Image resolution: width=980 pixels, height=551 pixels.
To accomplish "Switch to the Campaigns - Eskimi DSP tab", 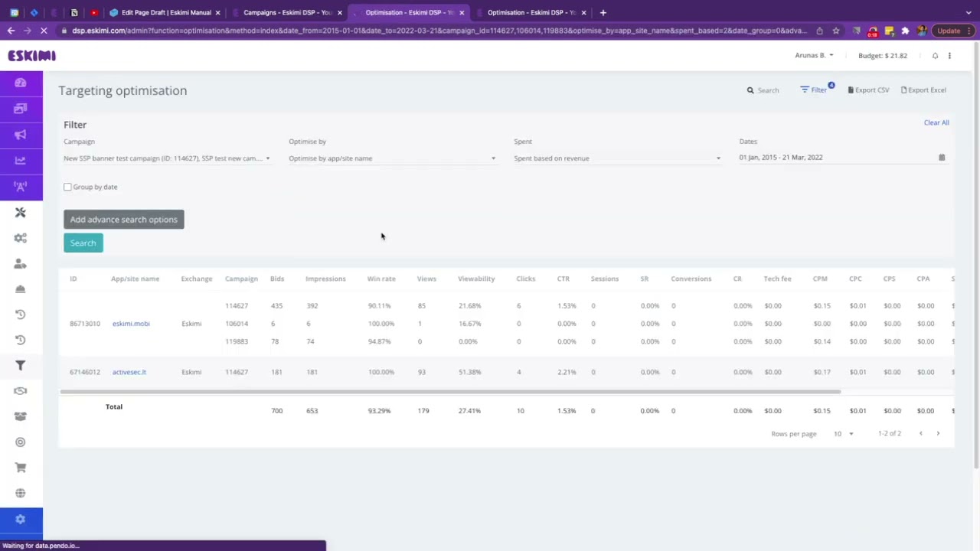I will [286, 12].
